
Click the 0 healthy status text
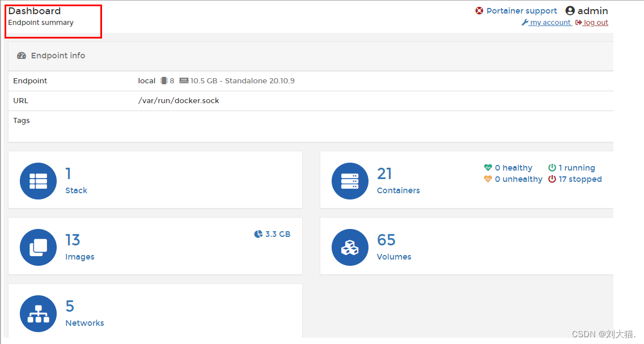click(x=514, y=168)
